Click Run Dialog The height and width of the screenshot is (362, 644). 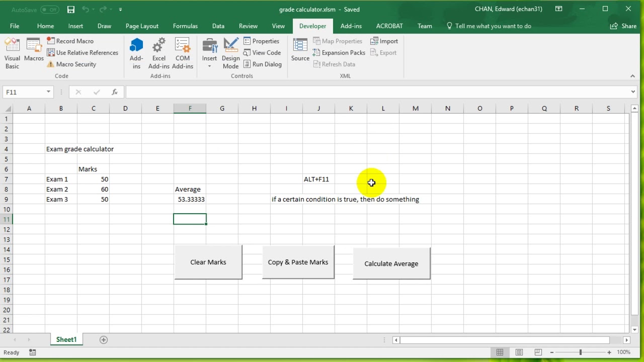pos(262,64)
